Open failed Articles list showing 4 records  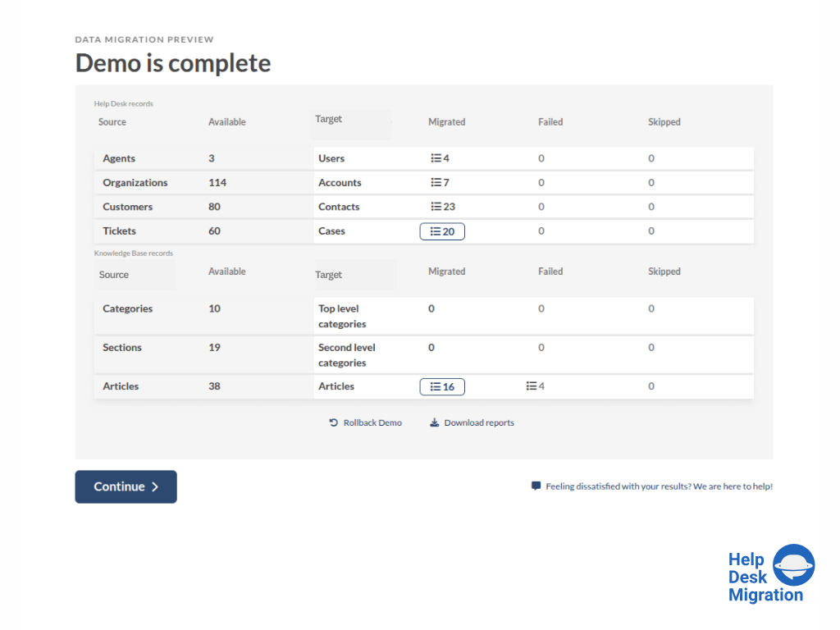coord(536,386)
